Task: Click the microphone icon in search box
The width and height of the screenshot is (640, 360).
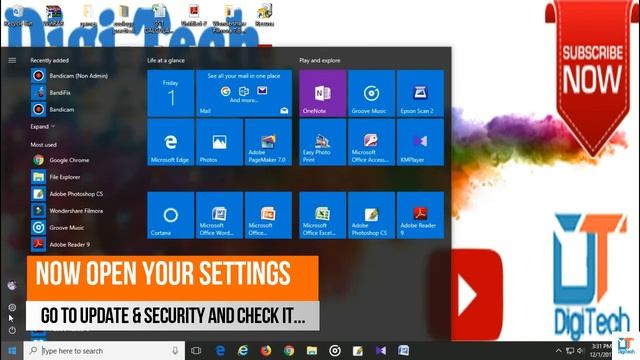Action: point(175,351)
